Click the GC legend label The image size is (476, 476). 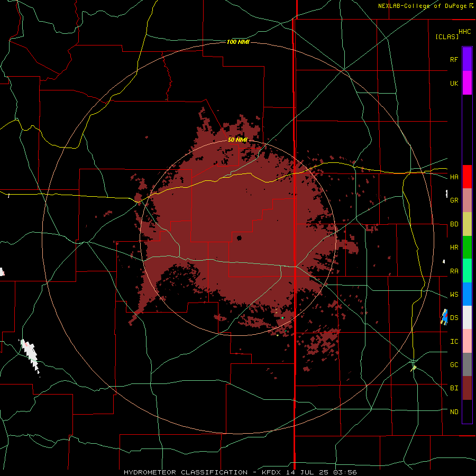click(x=454, y=365)
